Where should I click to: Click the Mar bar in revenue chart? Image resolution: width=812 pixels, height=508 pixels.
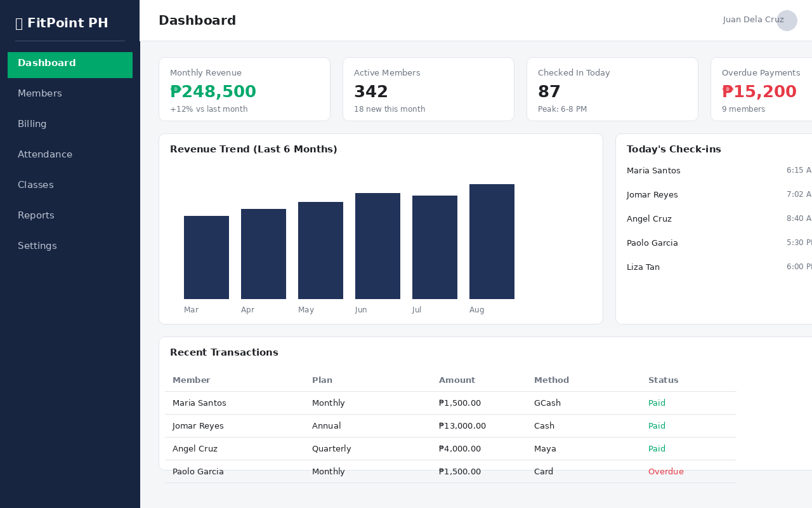click(206, 257)
